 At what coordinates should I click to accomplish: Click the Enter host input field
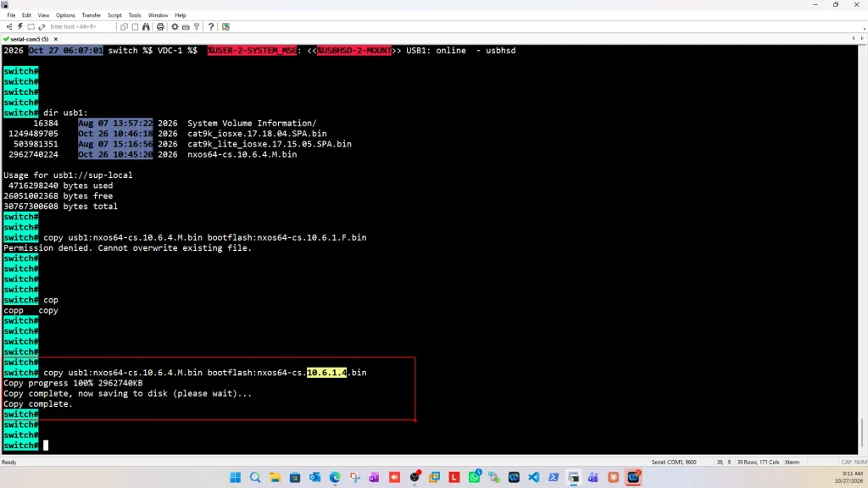pos(81,26)
